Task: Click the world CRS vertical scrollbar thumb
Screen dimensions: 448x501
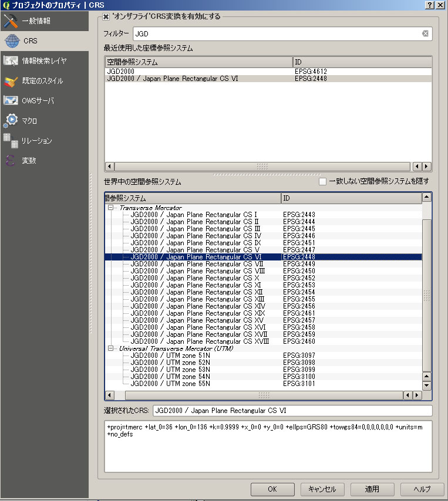Action: tap(427, 295)
